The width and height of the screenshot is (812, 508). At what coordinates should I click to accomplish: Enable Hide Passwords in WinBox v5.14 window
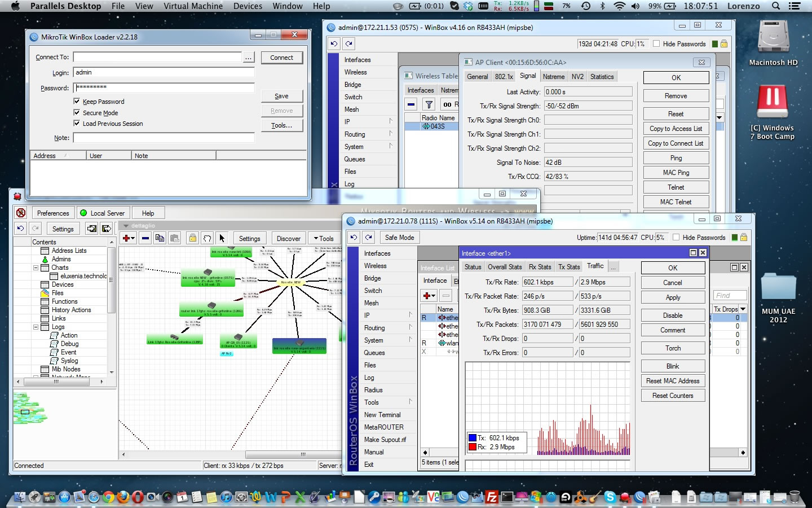tap(676, 238)
